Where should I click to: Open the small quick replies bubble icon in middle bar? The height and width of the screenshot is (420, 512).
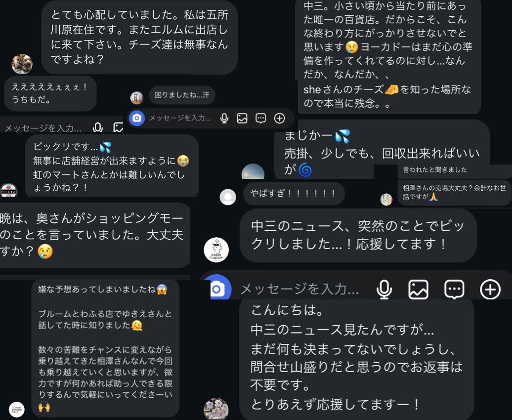pyautogui.click(x=260, y=118)
